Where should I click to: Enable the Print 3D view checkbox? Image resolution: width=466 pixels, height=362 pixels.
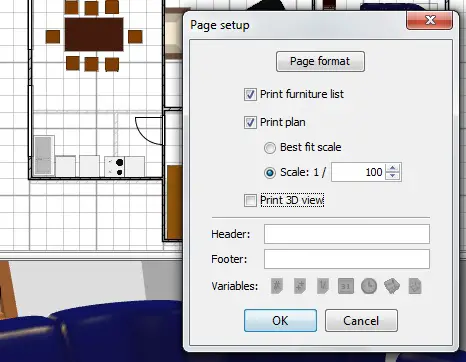pyautogui.click(x=250, y=201)
